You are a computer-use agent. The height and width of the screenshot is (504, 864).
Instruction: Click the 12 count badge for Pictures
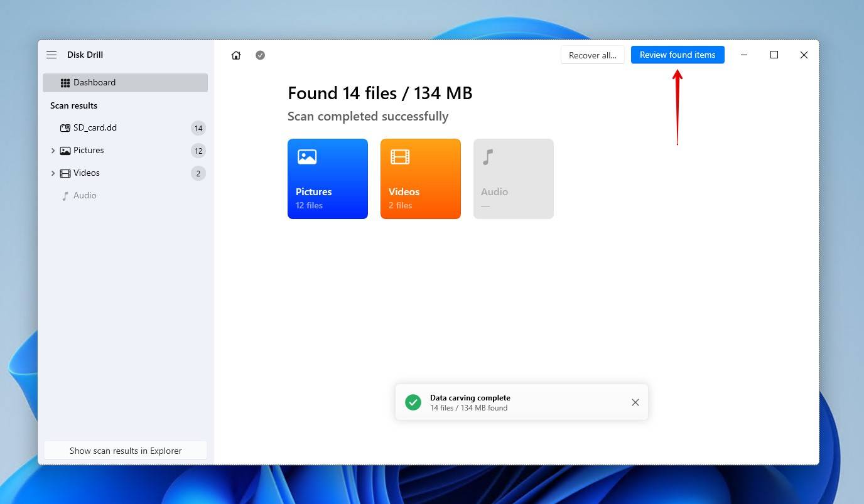click(x=198, y=151)
